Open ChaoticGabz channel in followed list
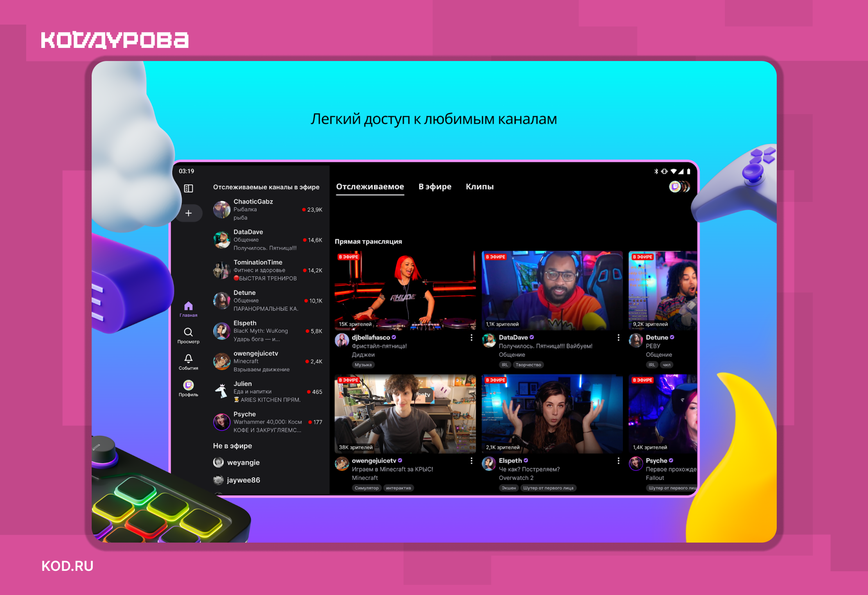The image size is (868, 595). click(268, 210)
